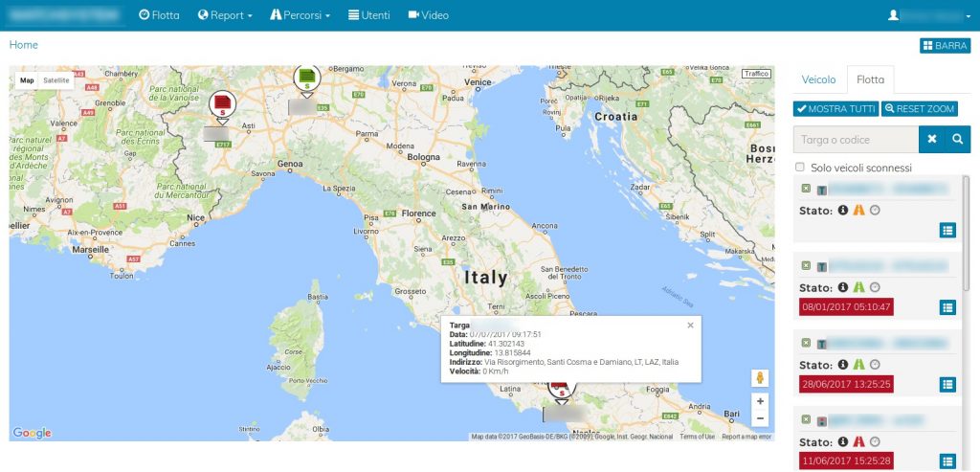Switch map to Satellite view
This screenshot has height=472, width=980.
click(x=56, y=80)
